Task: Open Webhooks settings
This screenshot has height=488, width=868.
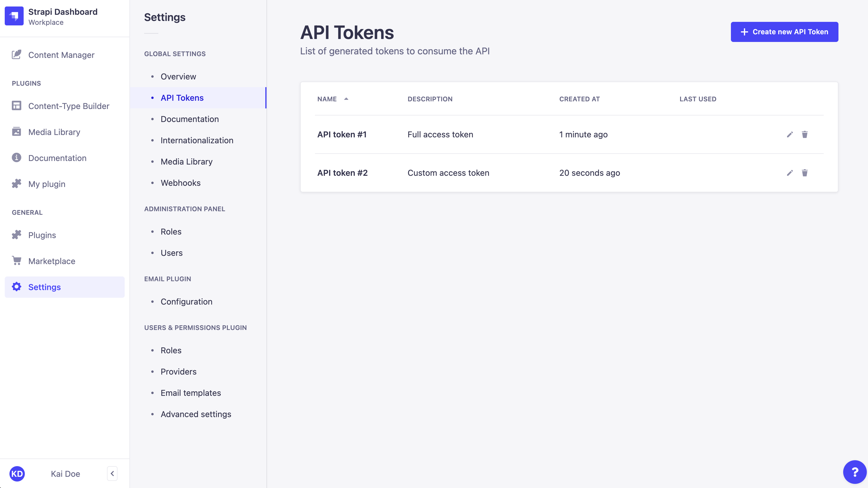Action: click(181, 183)
